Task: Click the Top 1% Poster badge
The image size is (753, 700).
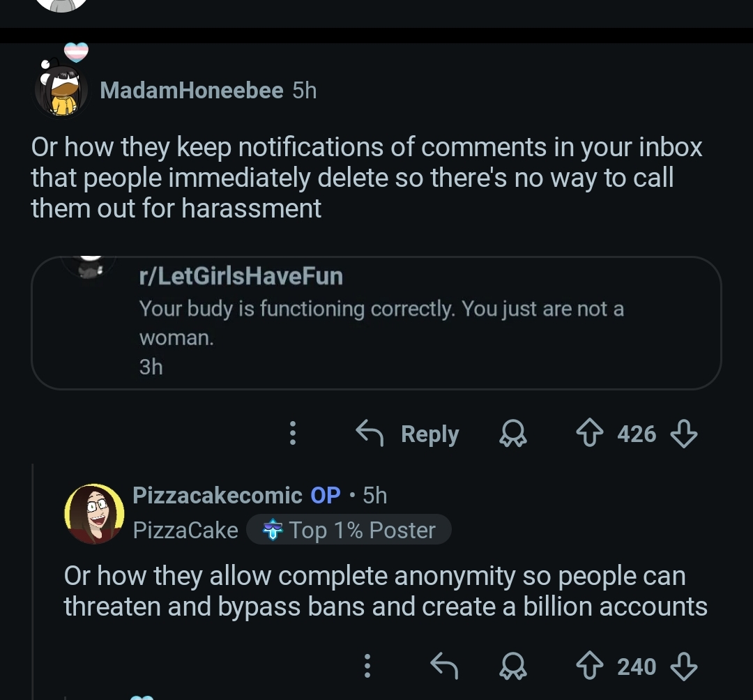Action: (349, 530)
